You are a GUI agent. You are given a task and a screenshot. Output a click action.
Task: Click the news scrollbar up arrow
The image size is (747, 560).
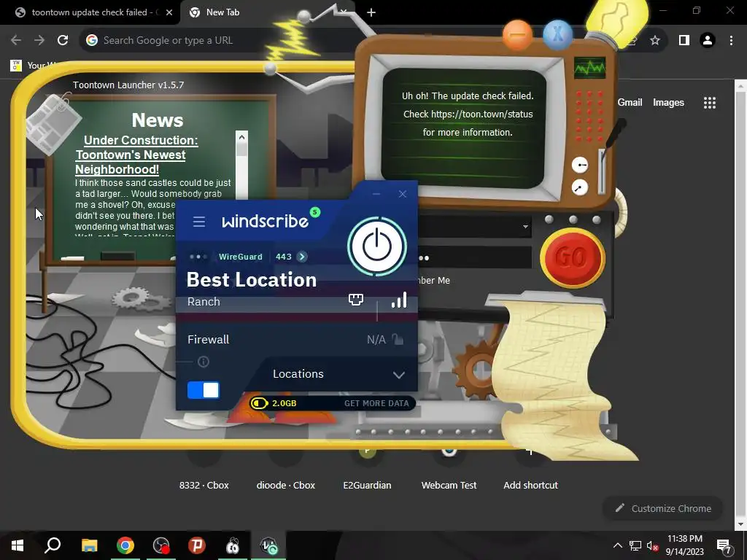pyautogui.click(x=241, y=137)
